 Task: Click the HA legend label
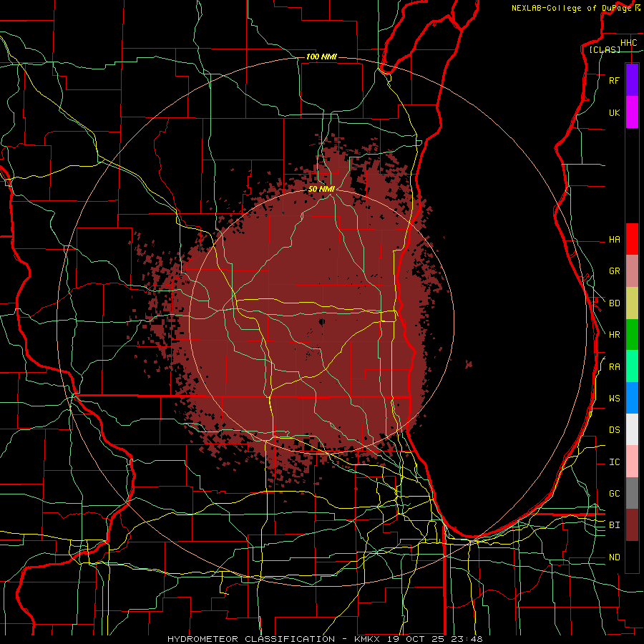pyautogui.click(x=614, y=240)
